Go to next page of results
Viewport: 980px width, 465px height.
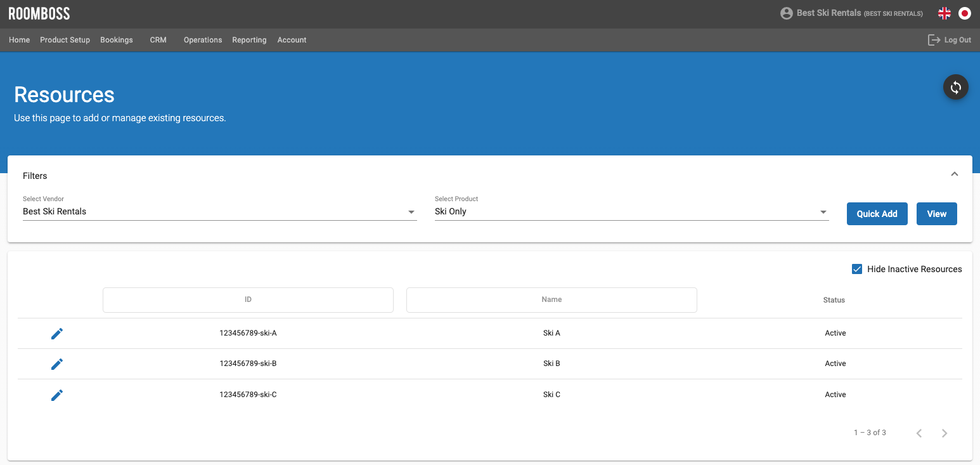[x=944, y=433]
